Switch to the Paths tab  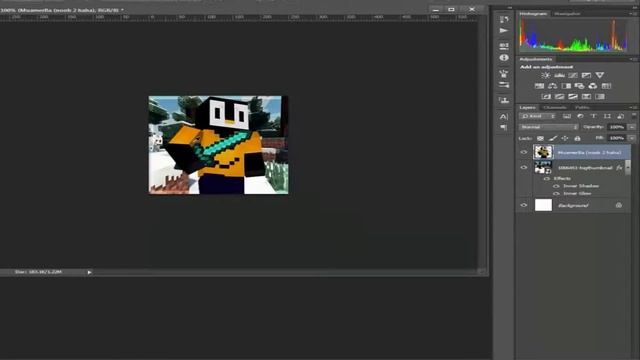pyautogui.click(x=582, y=107)
